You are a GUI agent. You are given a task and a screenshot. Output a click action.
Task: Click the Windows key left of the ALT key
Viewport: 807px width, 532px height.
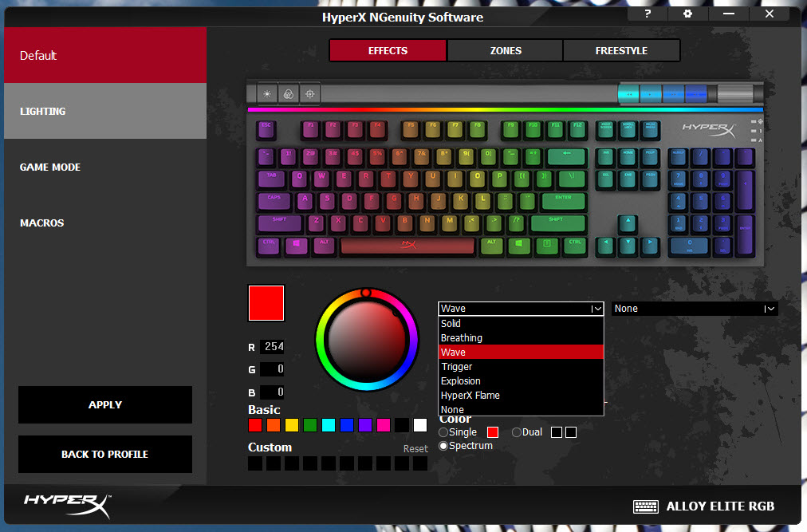click(x=296, y=246)
